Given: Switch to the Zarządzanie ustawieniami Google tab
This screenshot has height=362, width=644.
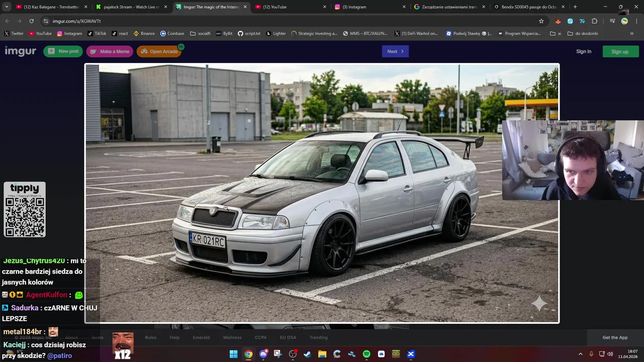Looking at the screenshot, I should pyautogui.click(x=449, y=7).
